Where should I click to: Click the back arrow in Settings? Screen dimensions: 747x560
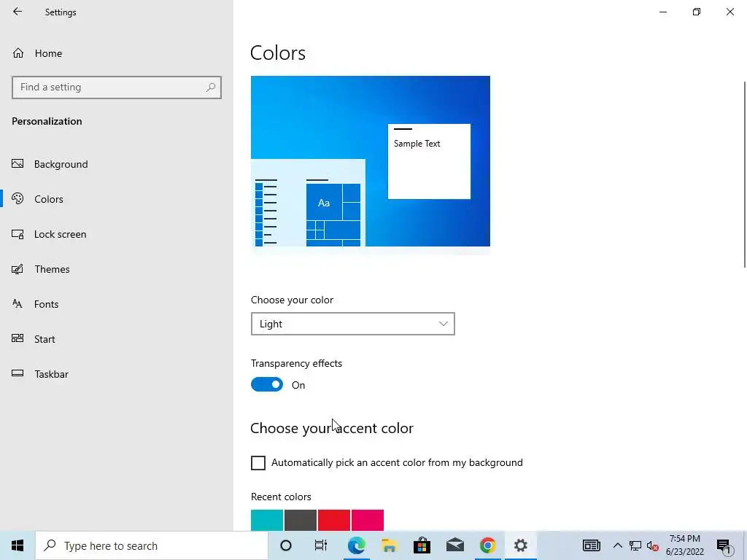pyautogui.click(x=18, y=12)
